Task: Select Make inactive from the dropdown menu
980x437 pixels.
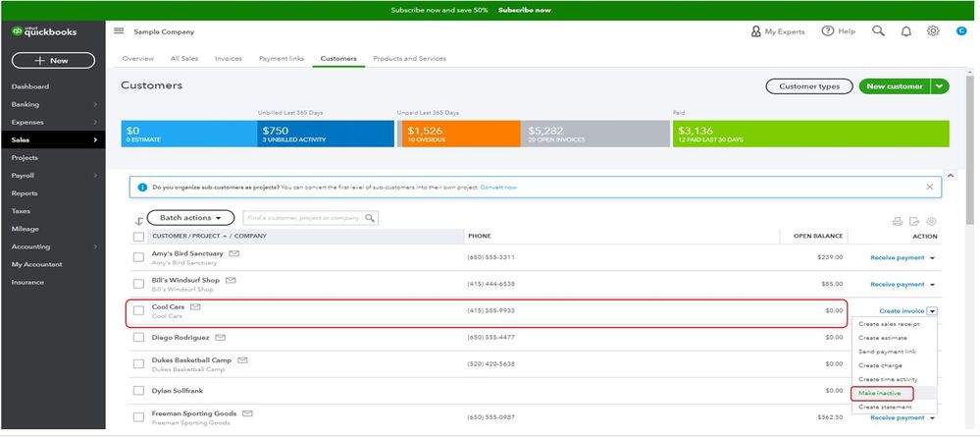Action: pyautogui.click(x=879, y=393)
